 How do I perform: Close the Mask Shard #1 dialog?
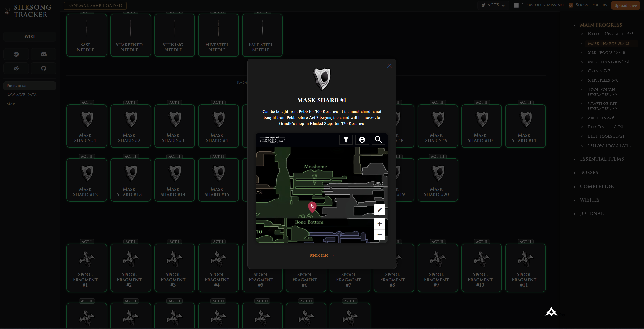coord(389,66)
